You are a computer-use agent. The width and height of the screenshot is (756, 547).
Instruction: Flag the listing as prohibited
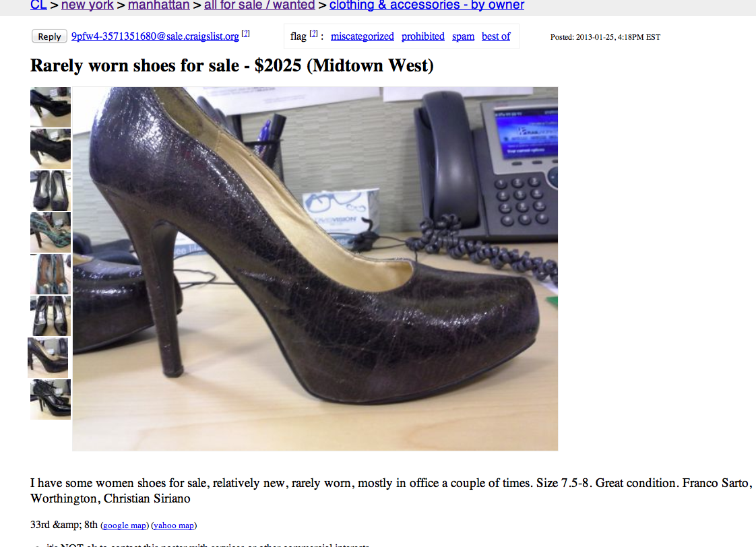(x=423, y=36)
